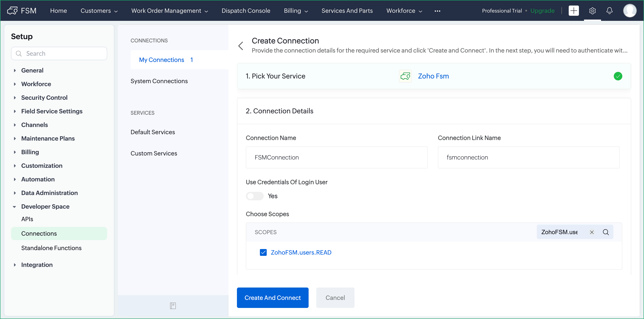644x319 pixels.
Task: Click the Create And Connect button
Action: tap(272, 298)
